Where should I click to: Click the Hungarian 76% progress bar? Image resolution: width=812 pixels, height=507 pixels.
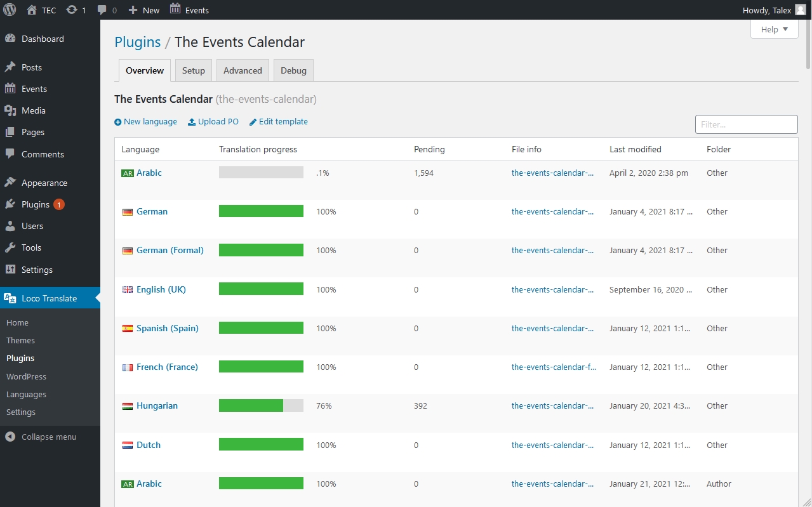point(261,406)
